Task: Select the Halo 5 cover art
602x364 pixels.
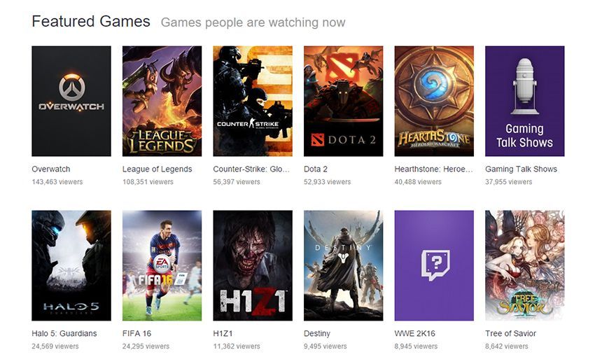Action: coord(71,265)
